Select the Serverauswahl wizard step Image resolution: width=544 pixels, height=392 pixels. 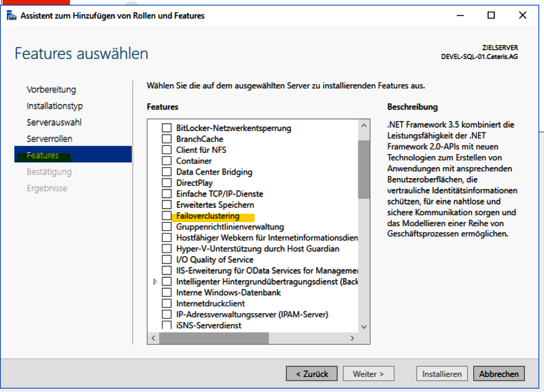(x=54, y=122)
